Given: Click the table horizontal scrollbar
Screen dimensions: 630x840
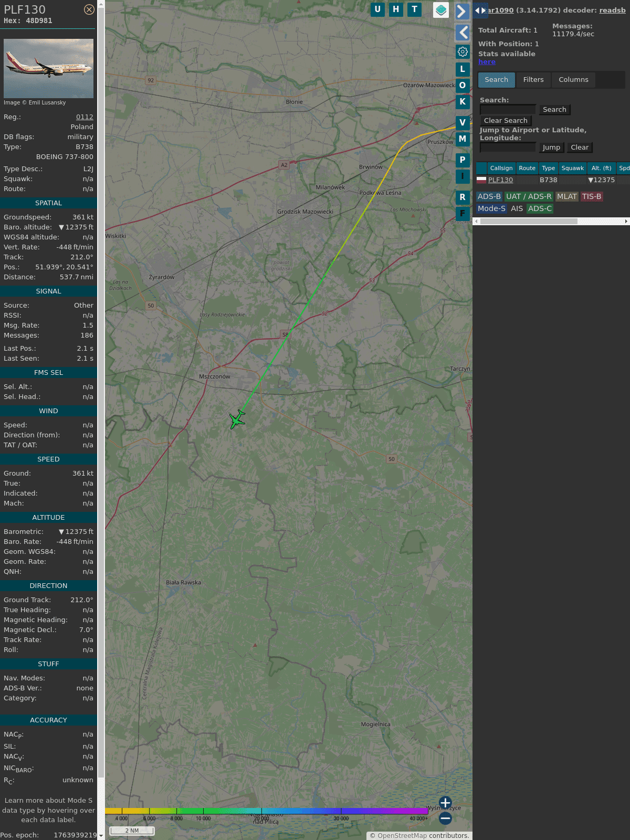Looking at the screenshot, I should pos(529,222).
